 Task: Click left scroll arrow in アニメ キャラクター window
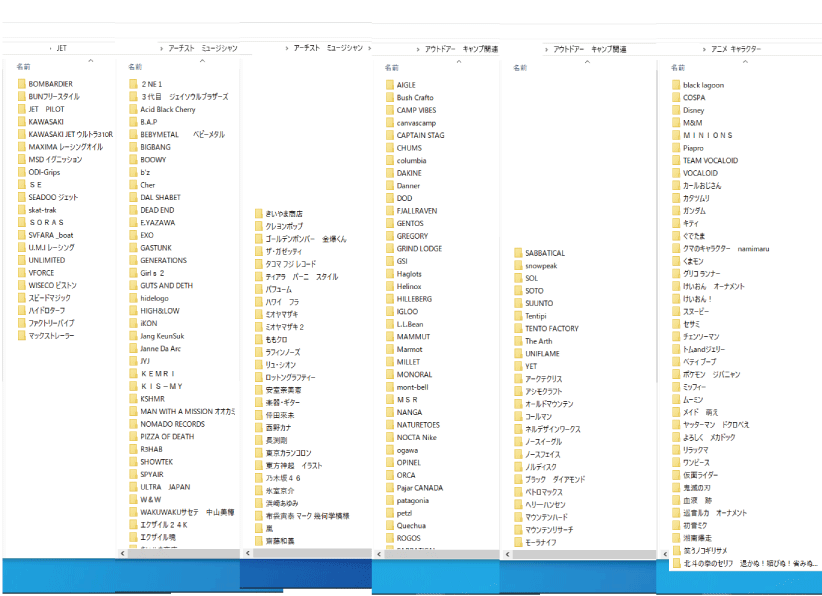tap(665, 554)
